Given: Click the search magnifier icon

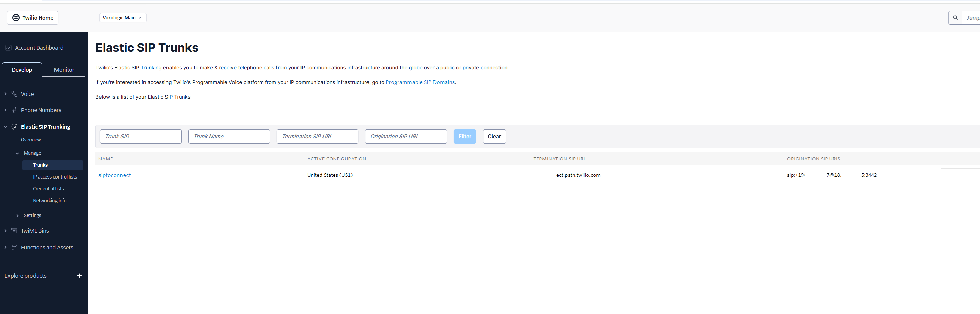Looking at the screenshot, I should coord(955,18).
